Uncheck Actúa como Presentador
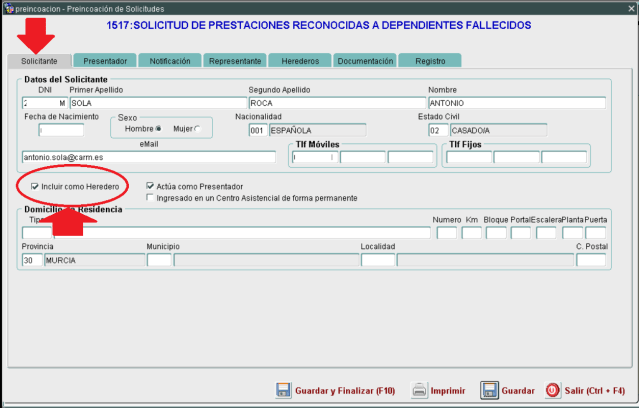The height and width of the screenshot is (408, 639). tap(150, 186)
